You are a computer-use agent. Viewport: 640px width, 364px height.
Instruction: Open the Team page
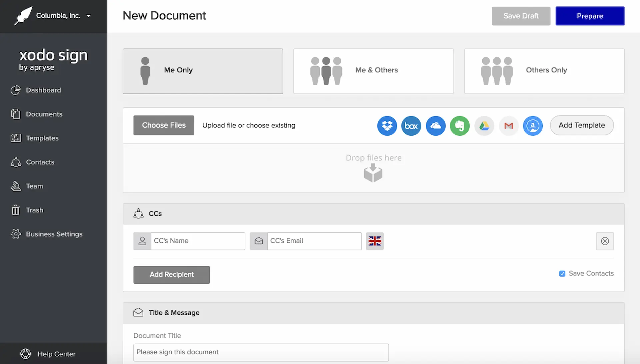tap(34, 186)
